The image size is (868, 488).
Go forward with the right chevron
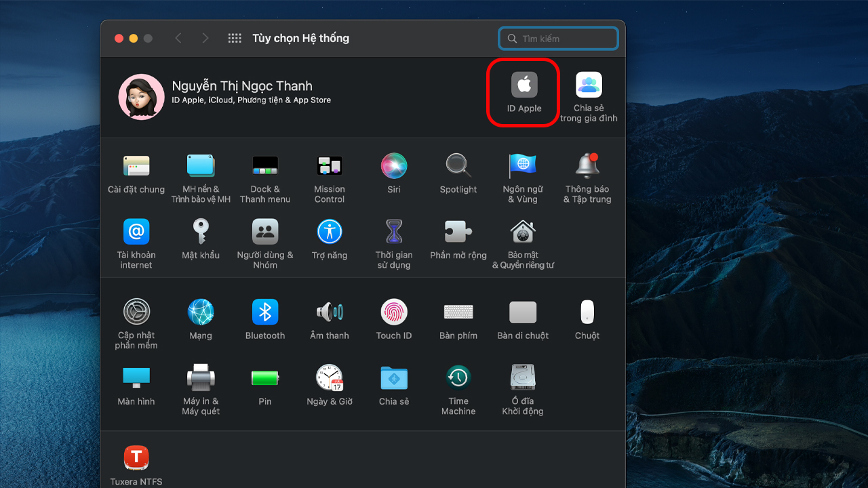click(205, 39)
